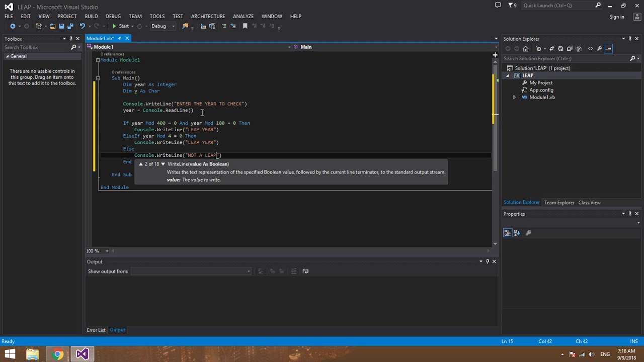
Task: Toggle auto-hide pin on Properties panel
Action: coord(630,214)
